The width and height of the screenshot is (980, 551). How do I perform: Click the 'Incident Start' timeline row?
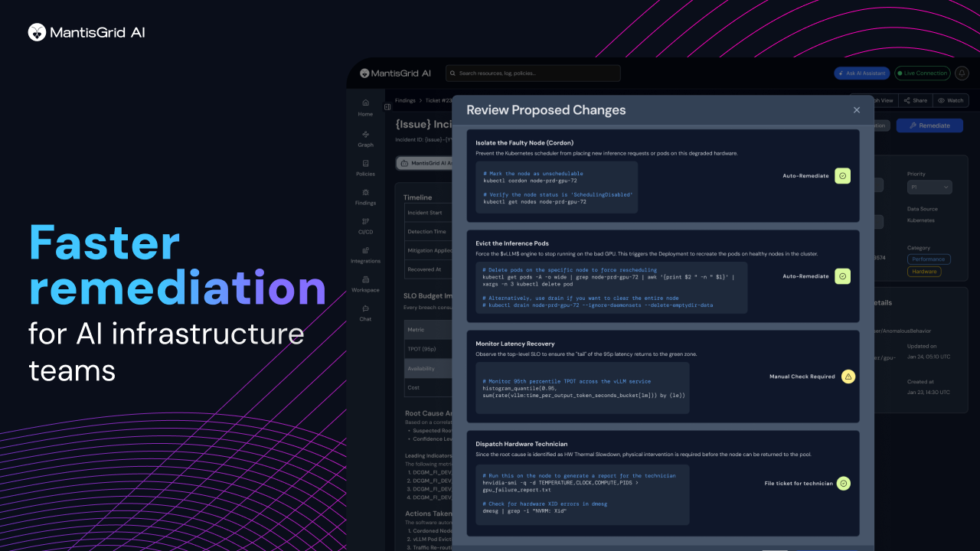(x=428, y=213)
